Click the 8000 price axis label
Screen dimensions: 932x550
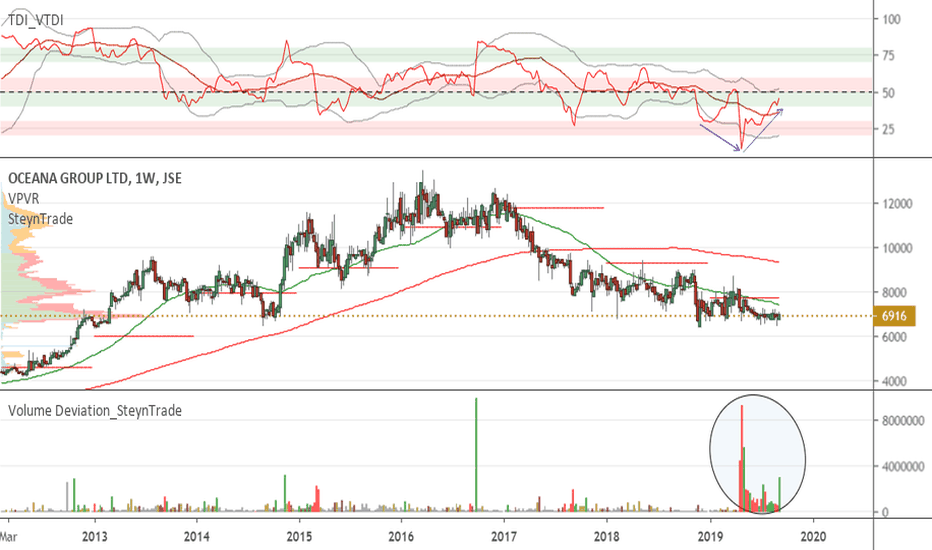pos(894,293)
